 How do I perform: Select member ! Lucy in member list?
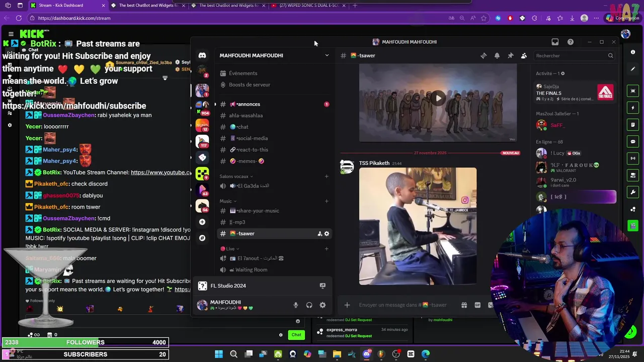[x=575, y=153]
